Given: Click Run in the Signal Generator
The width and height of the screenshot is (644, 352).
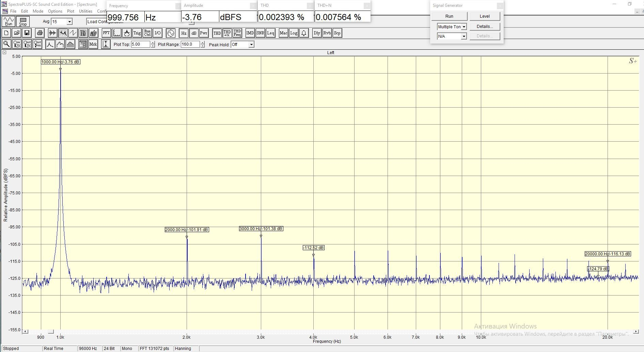Looking at the screenshot, I should pos(449,16).
